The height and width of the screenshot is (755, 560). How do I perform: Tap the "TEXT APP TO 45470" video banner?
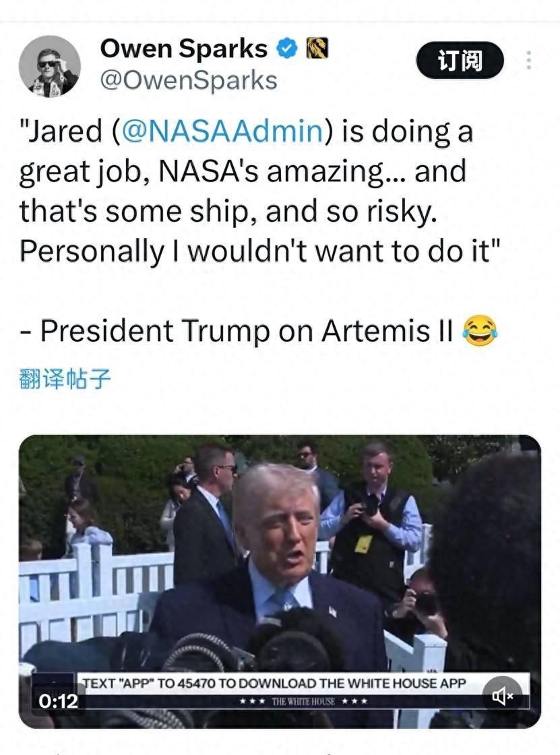click(274, 684)
